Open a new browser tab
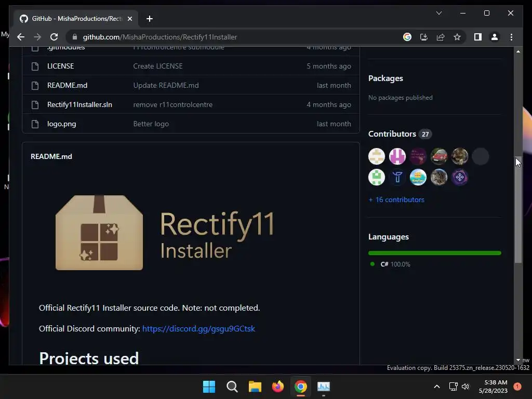This screenshot has width=532, height=399. coord(149,19)
